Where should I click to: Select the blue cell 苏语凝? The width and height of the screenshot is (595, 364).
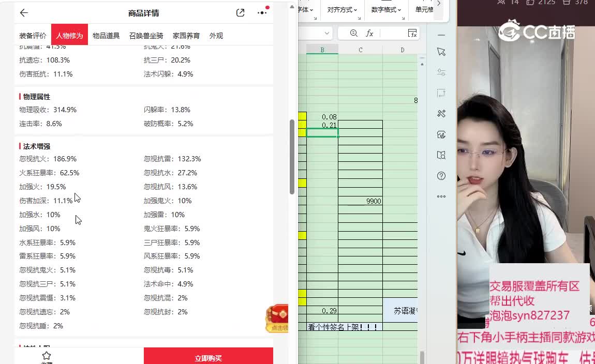click(400, 311)
